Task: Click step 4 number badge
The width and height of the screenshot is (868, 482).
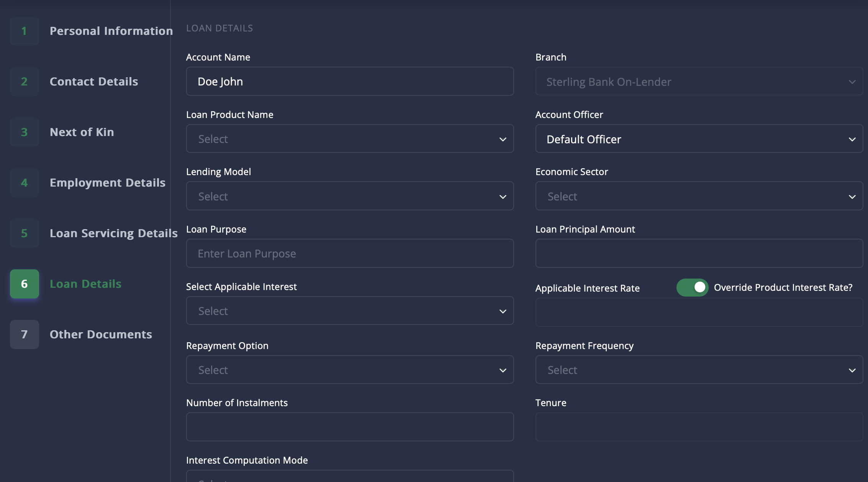Action: [x=24, y=183]
